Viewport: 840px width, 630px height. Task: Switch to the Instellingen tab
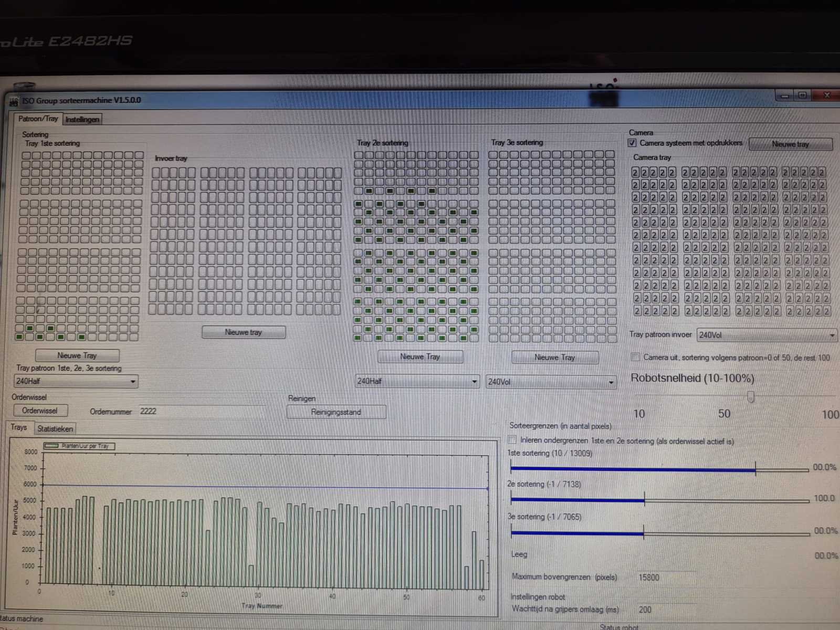coord(82,119)
